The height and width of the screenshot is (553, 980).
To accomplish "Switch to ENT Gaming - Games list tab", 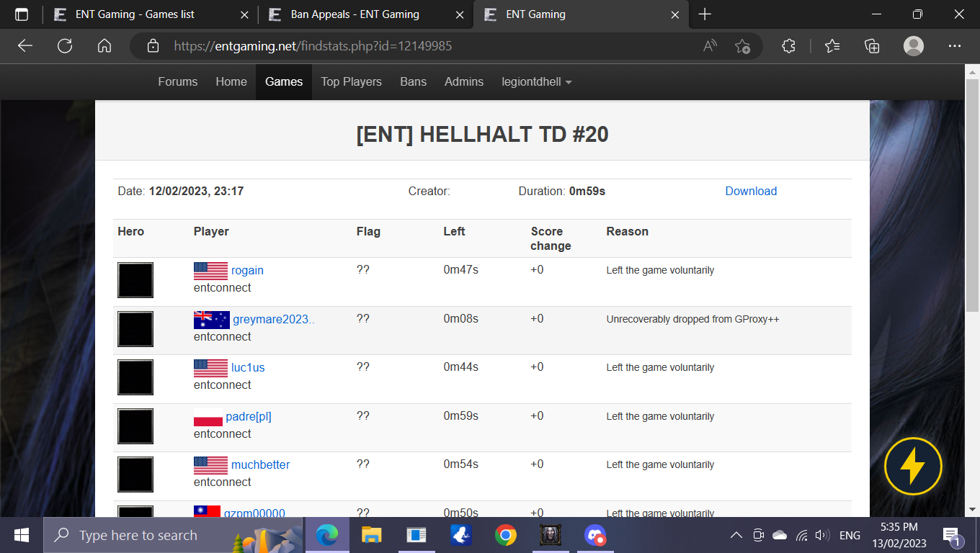I will pos(135,14).
